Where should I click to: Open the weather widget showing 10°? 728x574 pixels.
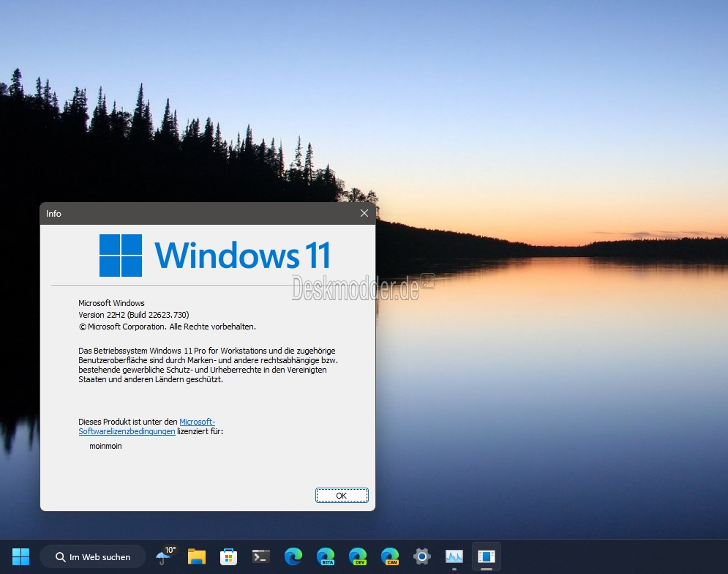pyautogui.click(x=165, y=556)
